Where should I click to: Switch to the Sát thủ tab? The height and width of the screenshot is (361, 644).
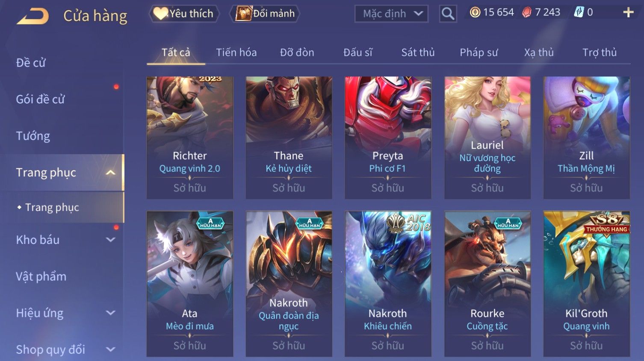418,53
